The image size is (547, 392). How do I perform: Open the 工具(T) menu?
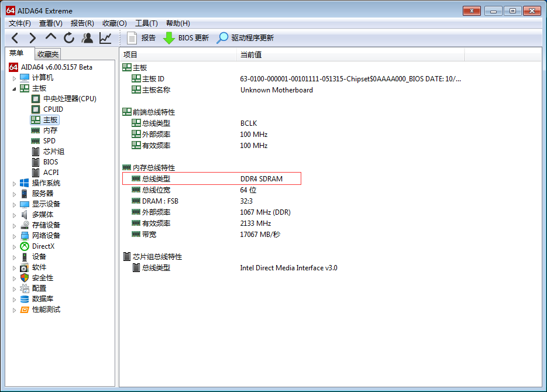click(146, 23)
